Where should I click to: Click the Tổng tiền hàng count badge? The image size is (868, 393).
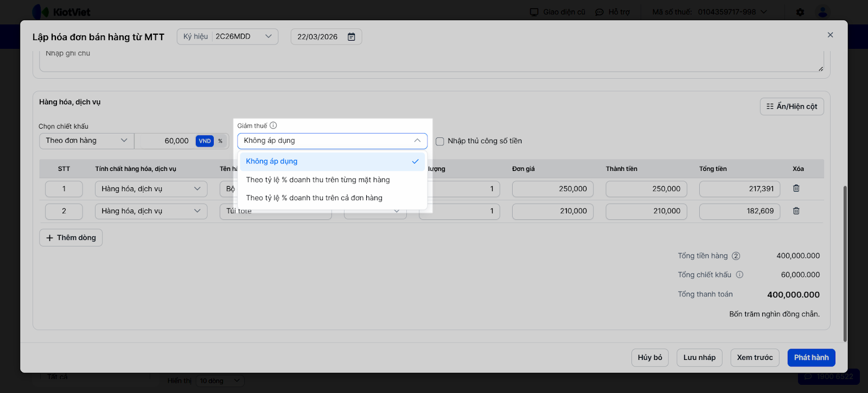(736, 256)
